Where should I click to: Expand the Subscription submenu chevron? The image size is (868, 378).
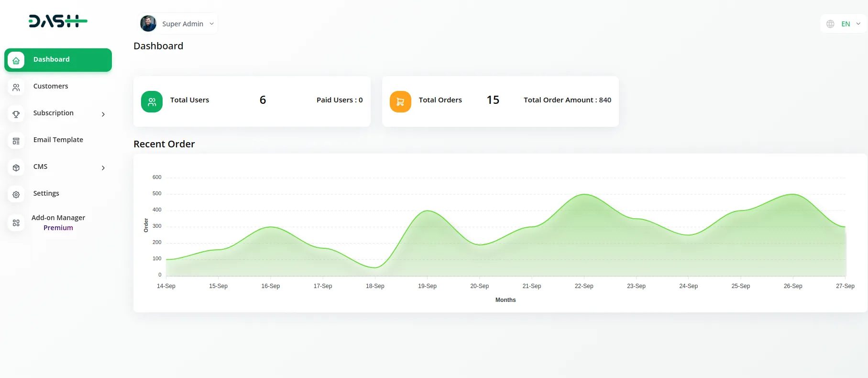click(x=103, y=114)
